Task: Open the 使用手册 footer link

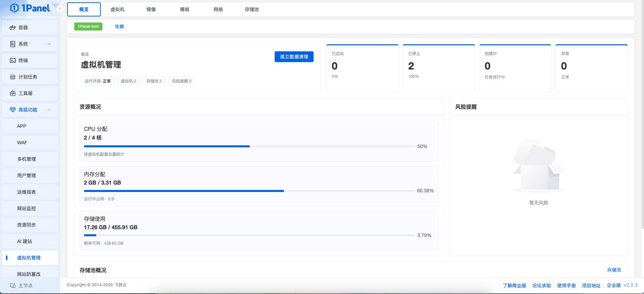Action: pos(566,286)
